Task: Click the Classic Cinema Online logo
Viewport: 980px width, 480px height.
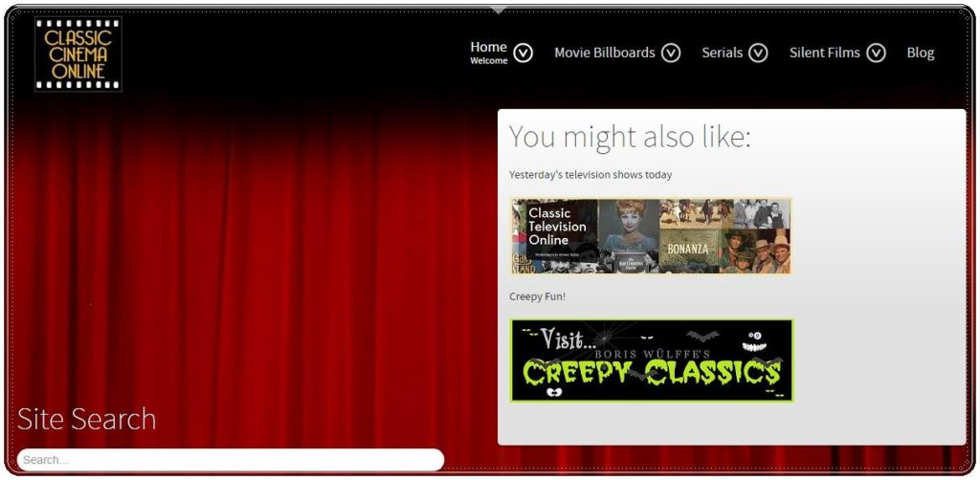Action: [78, 54]
